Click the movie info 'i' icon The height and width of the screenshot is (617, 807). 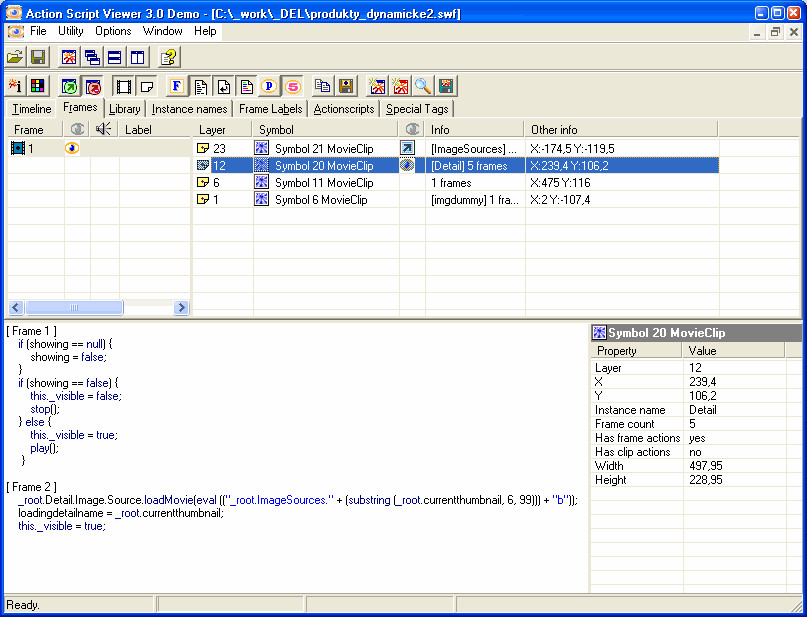15,86
